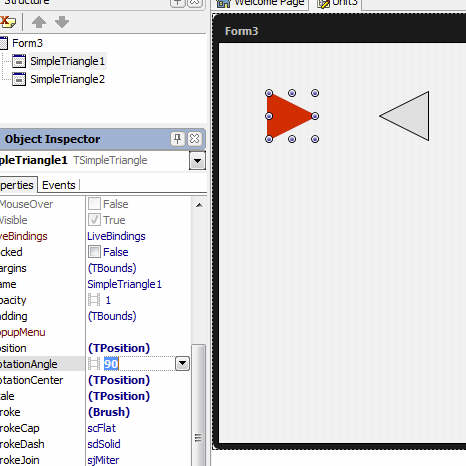This screenshot has height=466, width=466.
Task: Click the LiveBindings property value link
Action: click(x=116, y=236)
